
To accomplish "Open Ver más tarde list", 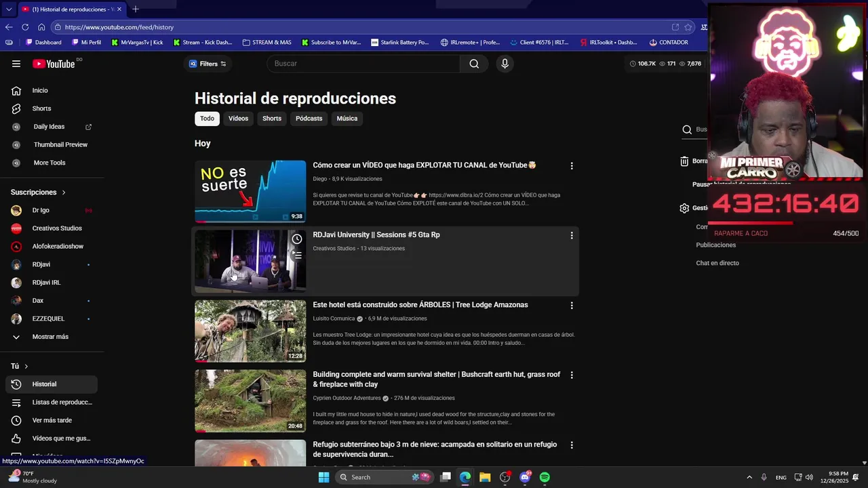I will coord(52,420).
